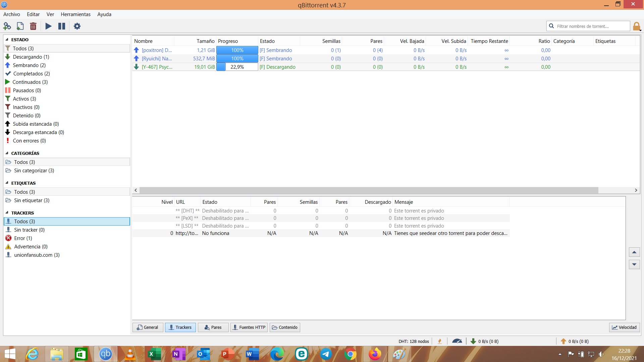Click the status bar upload speed indicator
Image resolution: width=644 pixels, height=362 pixels.
[x=575, y=341]
